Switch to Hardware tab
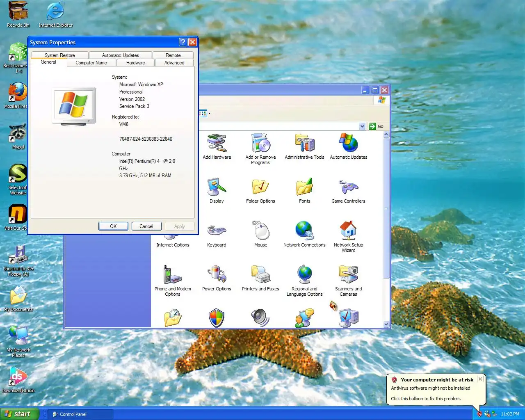Viewport: 525px width, 420px height. click(136, 63)
